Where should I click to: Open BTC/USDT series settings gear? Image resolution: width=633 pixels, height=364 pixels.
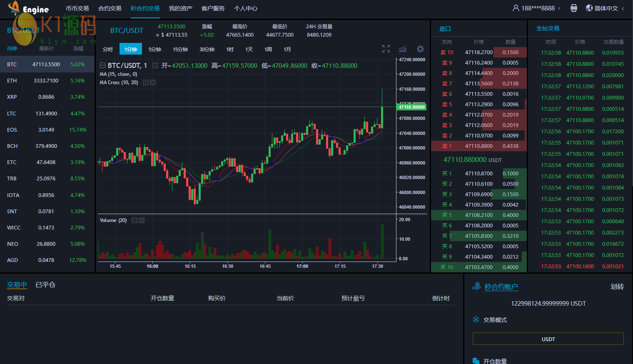click(155, 66)
